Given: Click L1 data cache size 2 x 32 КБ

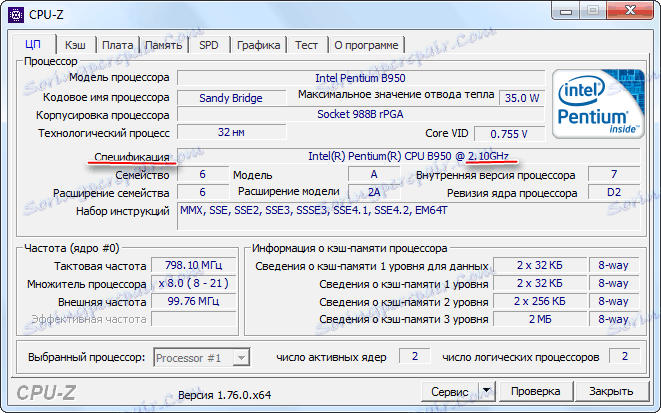Looking at the screenshot, I should pos(540,265).
